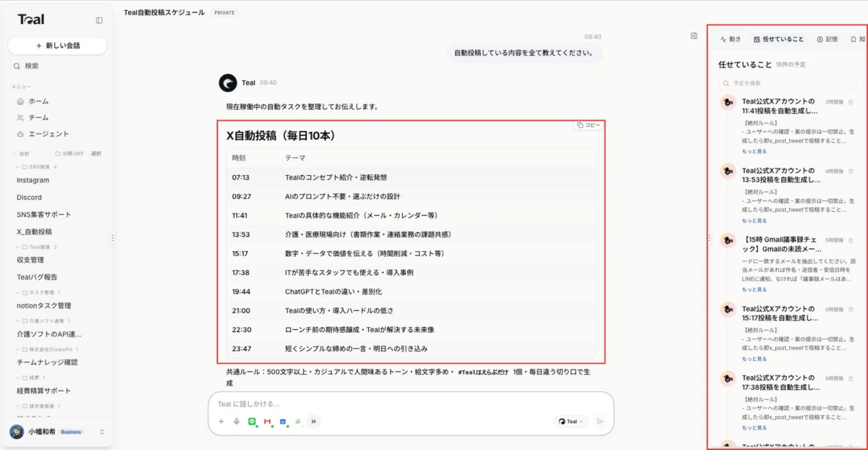Click the PRIVATE badge next to the title
Screen dimensions: 868x450
(x=224, y=13)
